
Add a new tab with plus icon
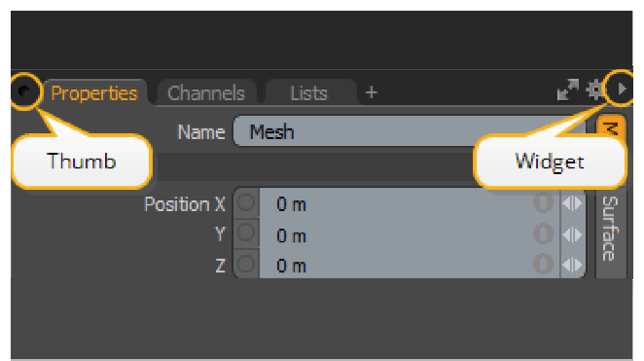point(372,92)
